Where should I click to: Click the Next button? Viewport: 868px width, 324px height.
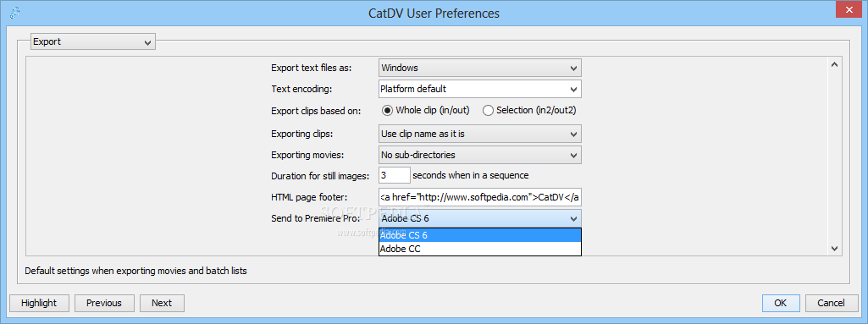point(162,303)
